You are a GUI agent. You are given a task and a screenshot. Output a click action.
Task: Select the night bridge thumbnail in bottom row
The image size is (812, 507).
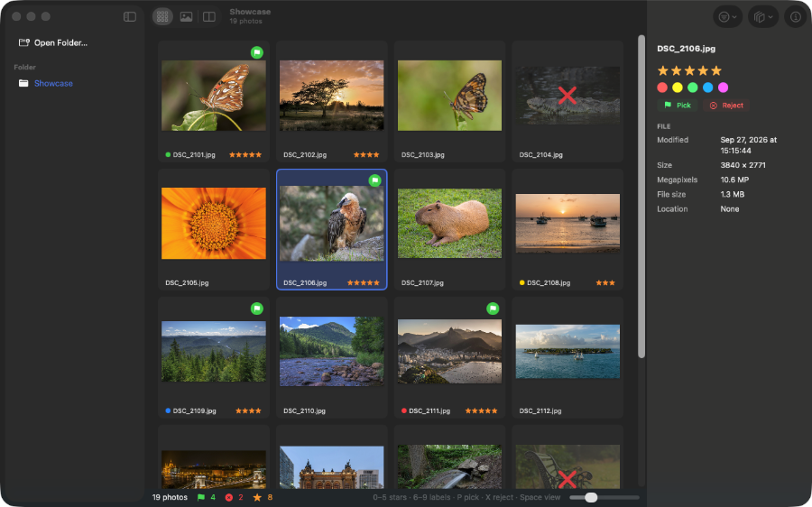214,470
